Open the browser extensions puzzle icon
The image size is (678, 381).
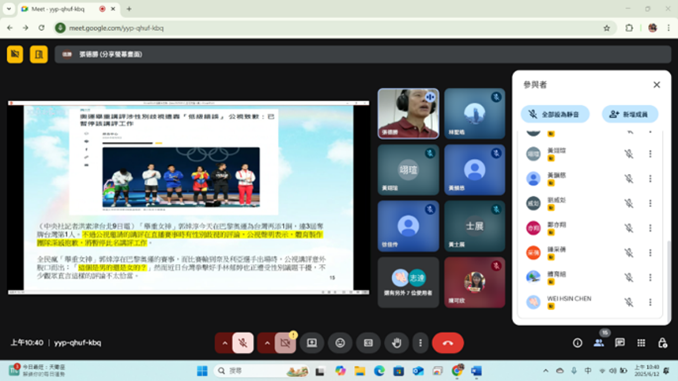(629, 28)
